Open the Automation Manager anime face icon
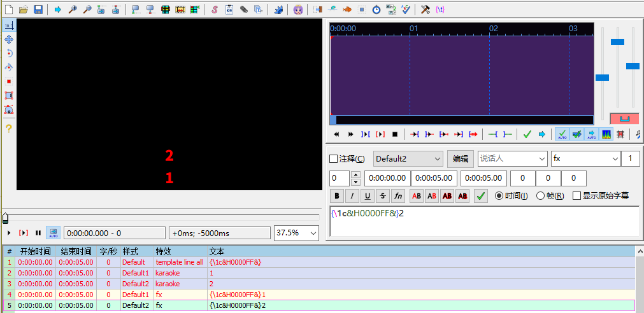Screen dimensions: 644x313 298,10
